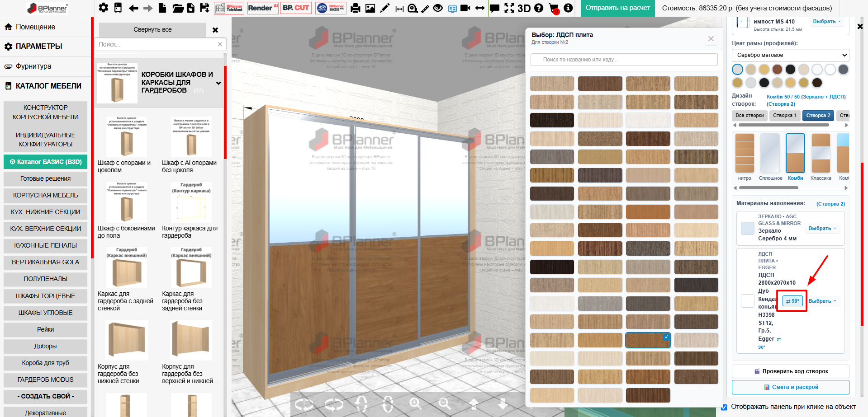Open 'Выбрать' dropdown for ЛДСП плита
This screenshot has width=868, height=417.
click(822, 301)
